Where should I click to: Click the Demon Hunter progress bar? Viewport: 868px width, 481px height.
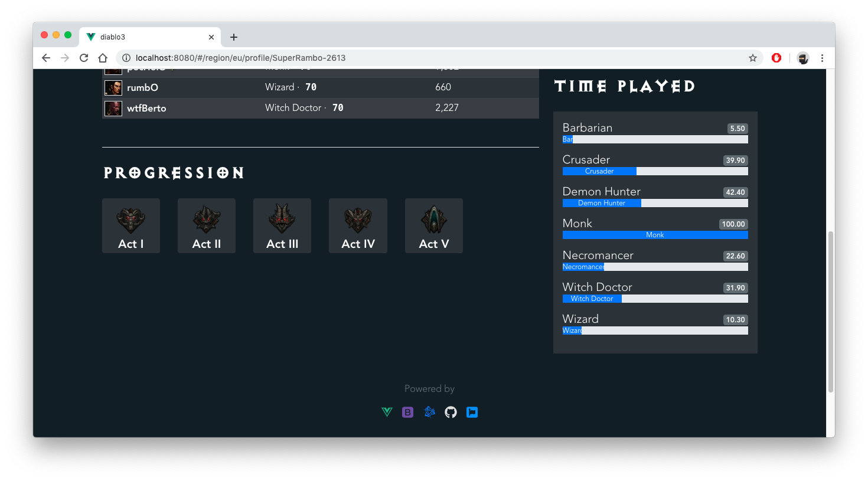[x=655, y=203]
